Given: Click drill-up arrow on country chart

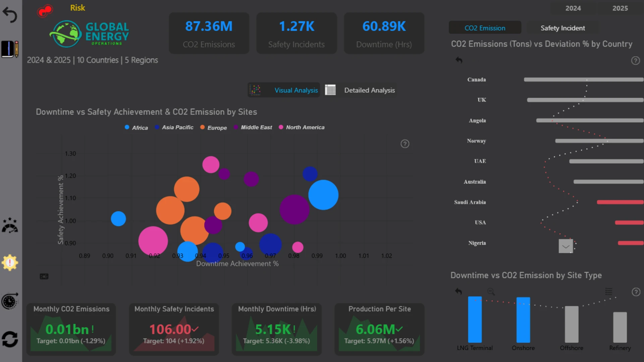Looking at the screenshot, I should pyautogui.click(x=459, y=60).
